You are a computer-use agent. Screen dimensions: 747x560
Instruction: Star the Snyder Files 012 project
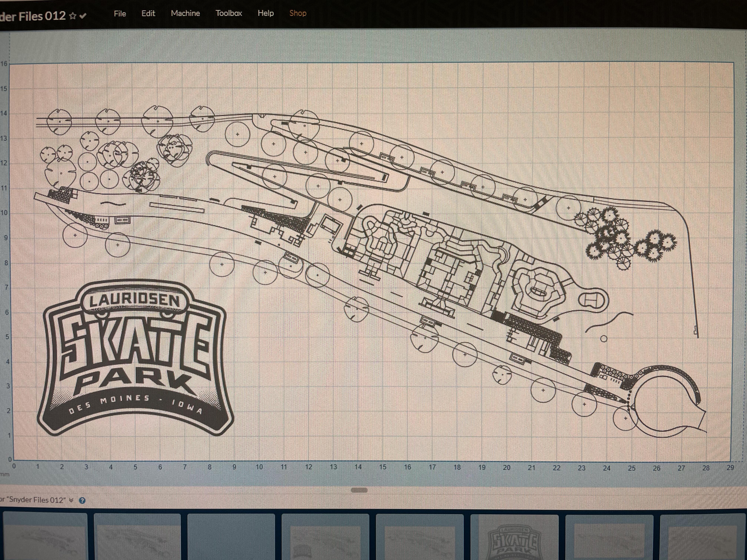click(72, 16)
